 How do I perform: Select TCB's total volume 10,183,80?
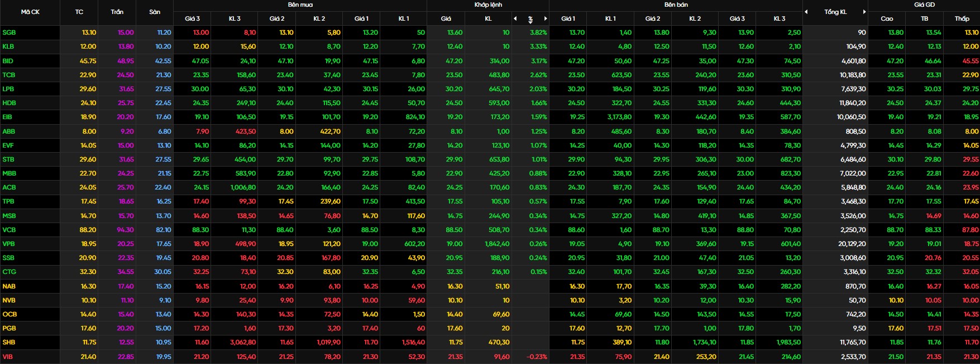click(853, 75)
